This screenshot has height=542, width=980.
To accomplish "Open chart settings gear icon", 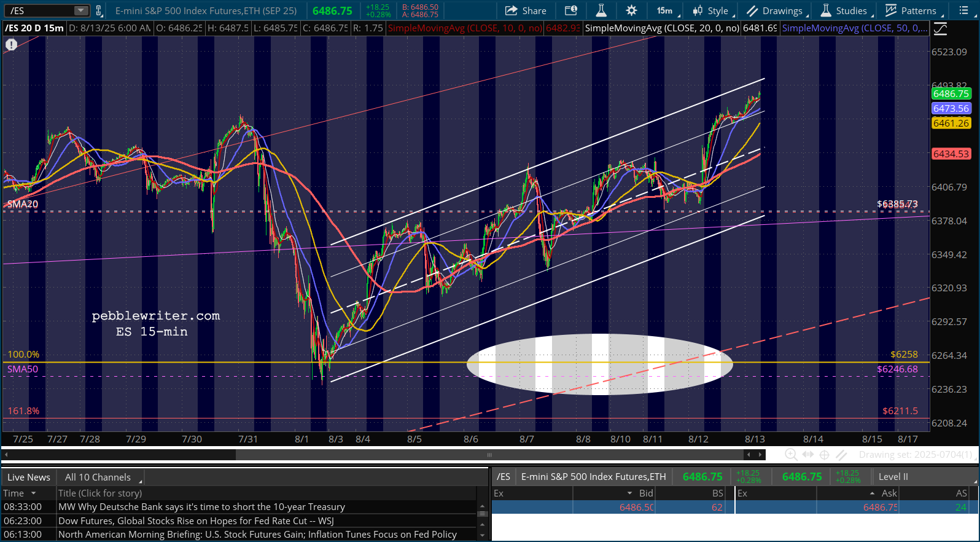I will click(x=631, y=10).
